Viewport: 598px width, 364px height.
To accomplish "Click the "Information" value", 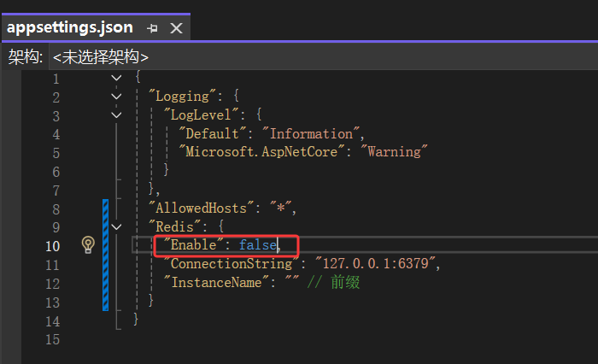I will (x=311, y=134).
